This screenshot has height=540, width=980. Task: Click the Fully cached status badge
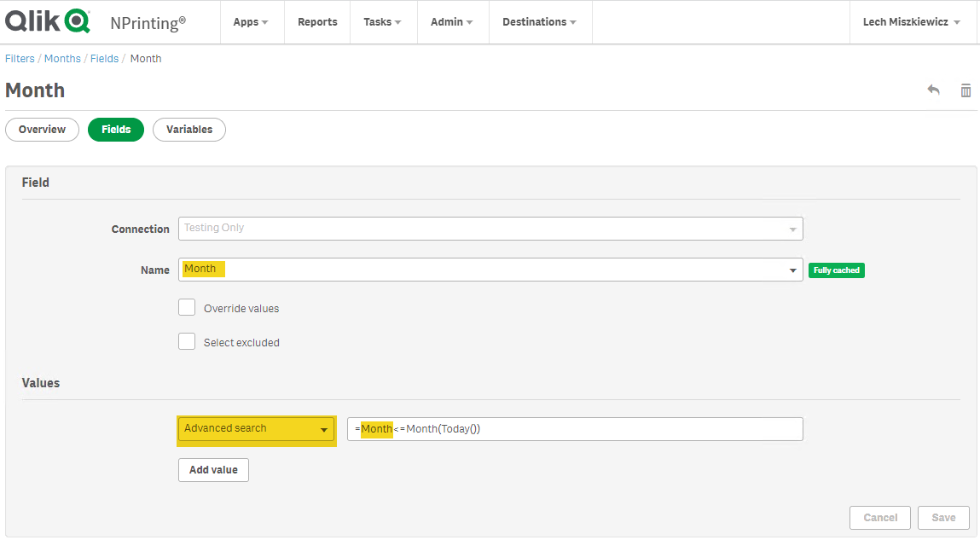pyautogui.click(x=836, y=270)
